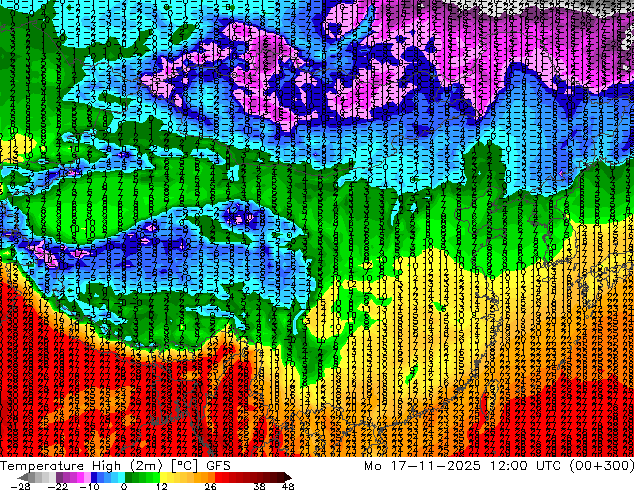Click the right arrow tip of the color scale
Viewport: 634px width, 490px height.
tap(289, 477)
